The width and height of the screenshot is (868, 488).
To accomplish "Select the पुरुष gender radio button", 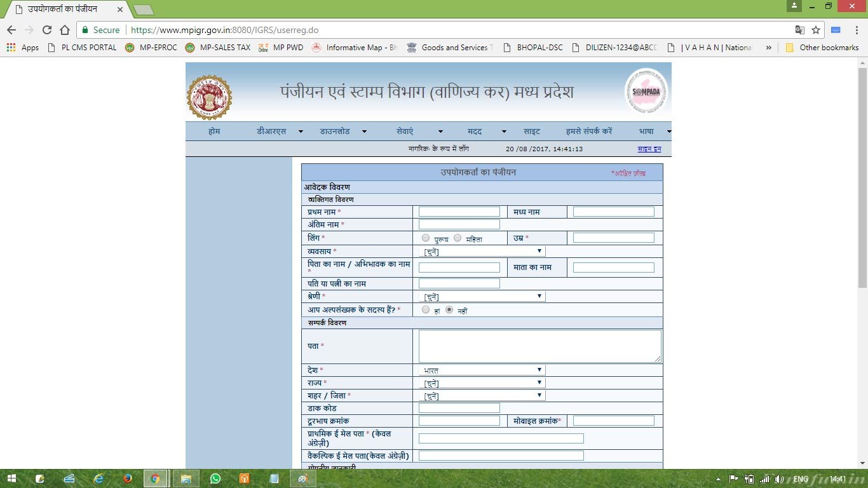I will coord(426,238).
